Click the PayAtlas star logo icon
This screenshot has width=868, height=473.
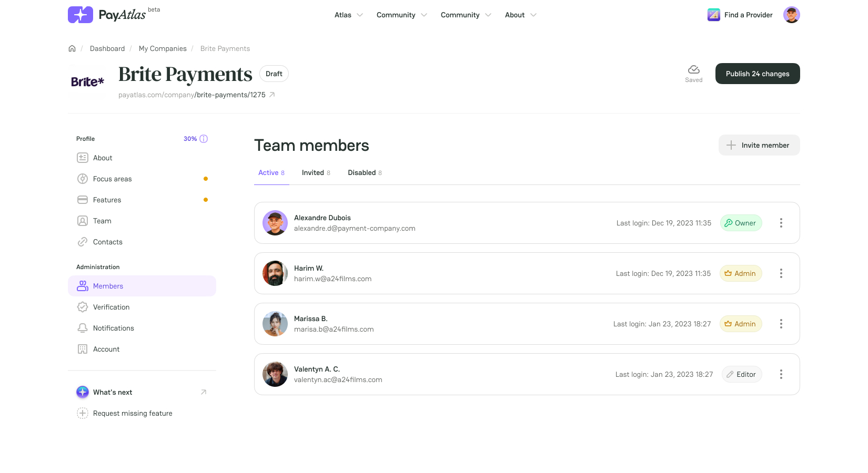coord(80,15)
